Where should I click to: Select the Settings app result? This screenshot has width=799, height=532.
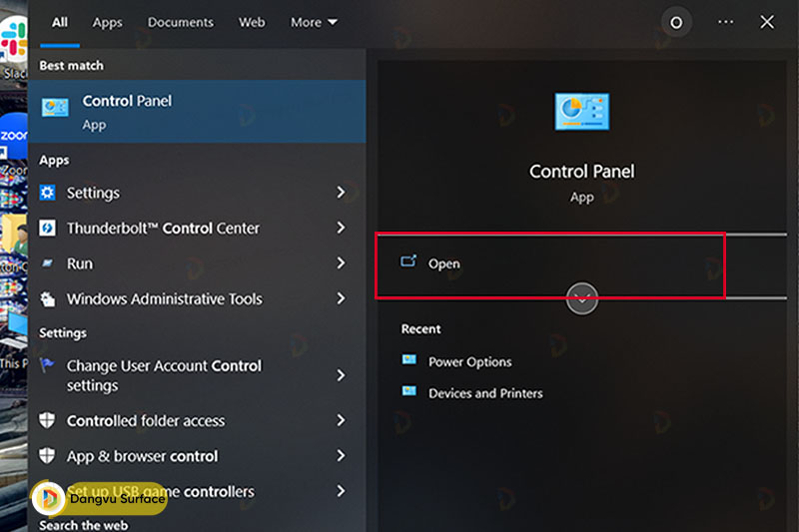click(197, 193)
